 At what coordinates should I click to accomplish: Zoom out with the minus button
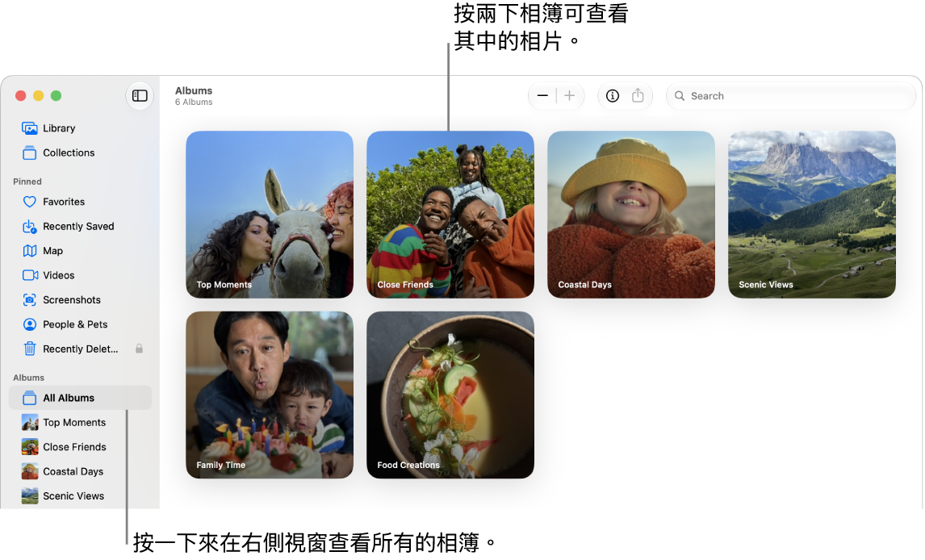coord(542,95)
